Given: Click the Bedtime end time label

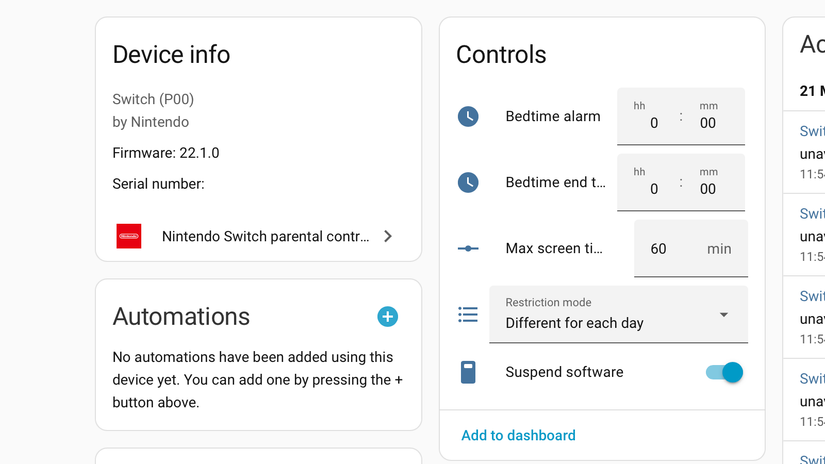Looking at the screenshot, I should tap(555, 183).
